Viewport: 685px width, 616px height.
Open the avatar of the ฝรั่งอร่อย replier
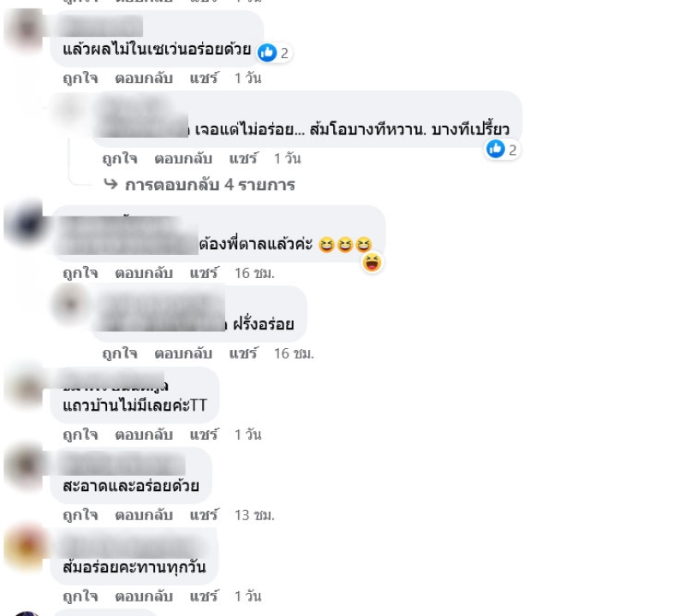pyautogui.click(x=70, y=304)
